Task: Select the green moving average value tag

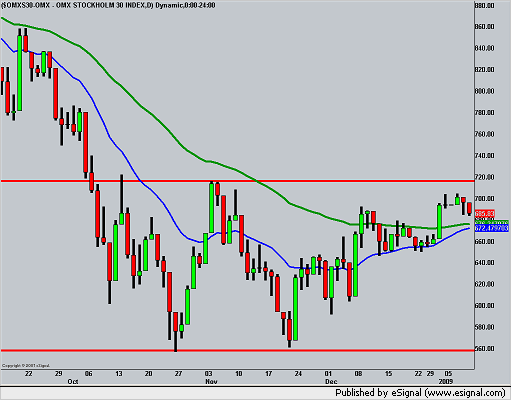Action: 492,222
